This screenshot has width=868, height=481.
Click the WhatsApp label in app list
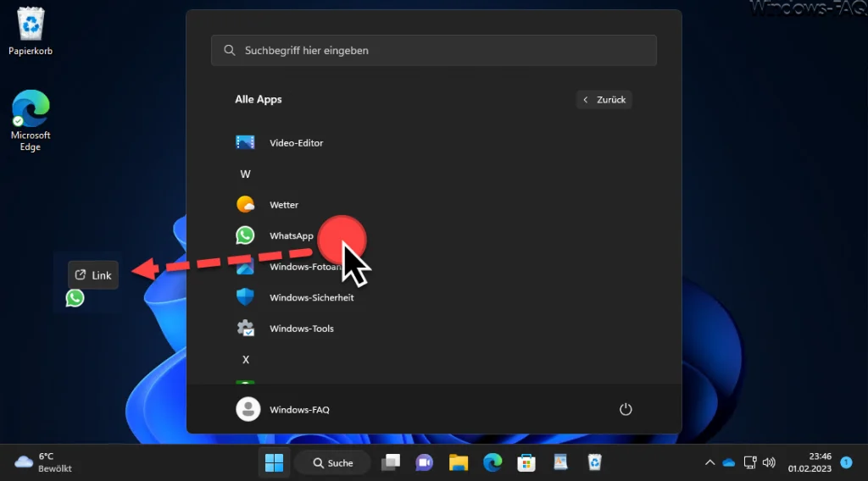(x=292, y=235)
